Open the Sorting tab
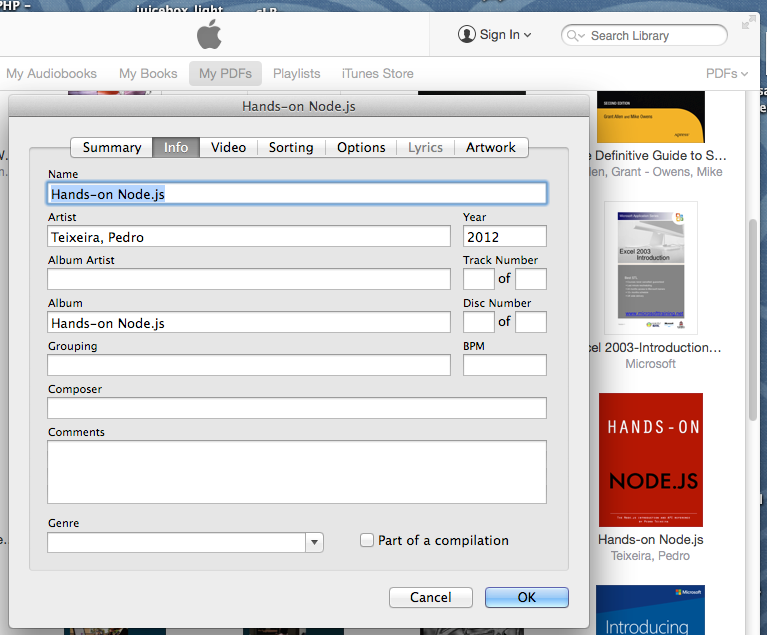The width and height of the screenshot is (767, 635). point(291,147)
